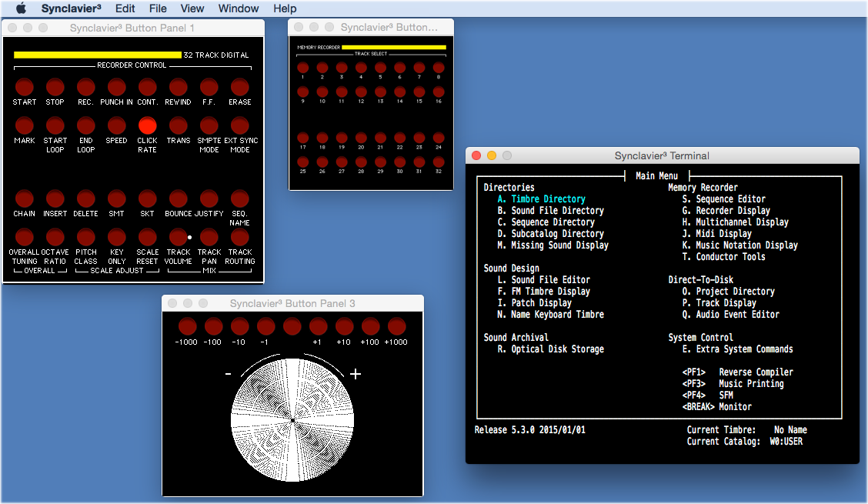Open the Window menu

(x=239, y=8)
